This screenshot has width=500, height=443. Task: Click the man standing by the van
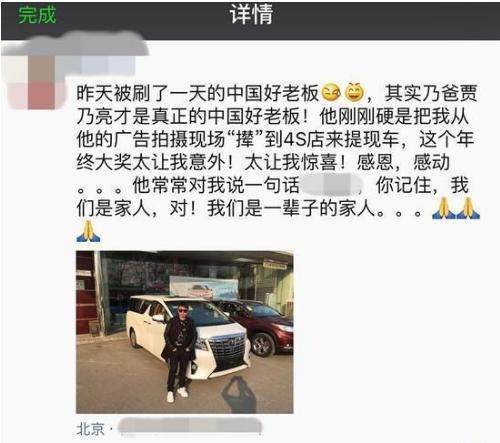[178, 352]
